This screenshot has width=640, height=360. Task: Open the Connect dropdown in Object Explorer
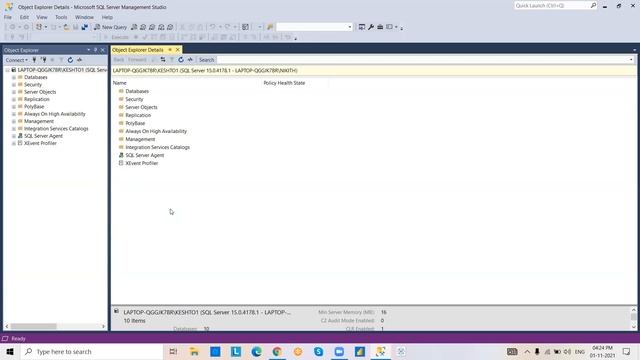pyautogui.click(x=16, y=60)
